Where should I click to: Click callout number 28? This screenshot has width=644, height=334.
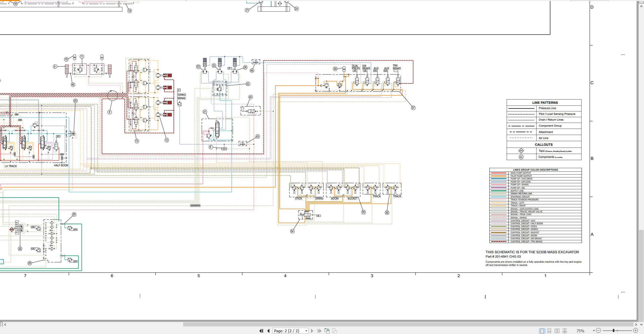pos(245,67)
